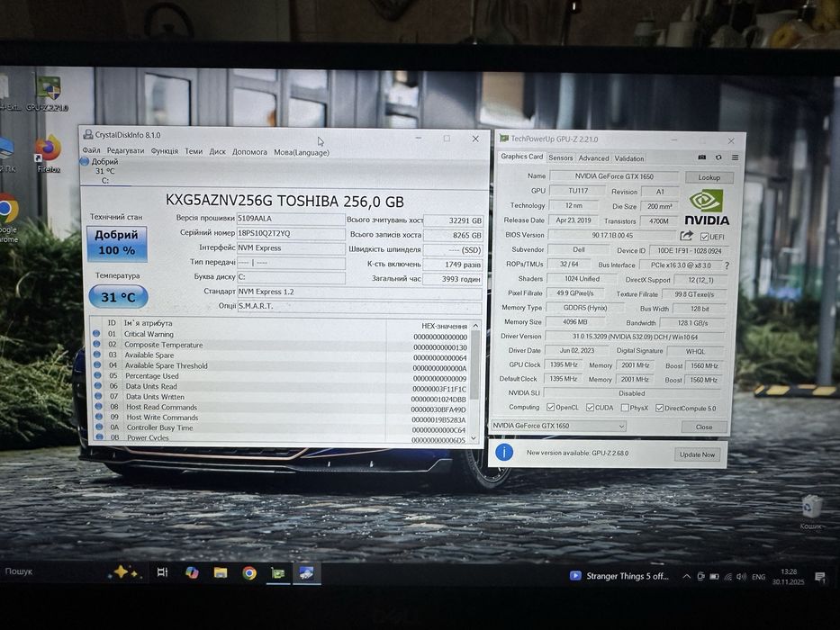Viewport: 840px width, 630px height.
Task: Click the serial number field 18PS10Q2T2YQ
Action: pos(291,234)
